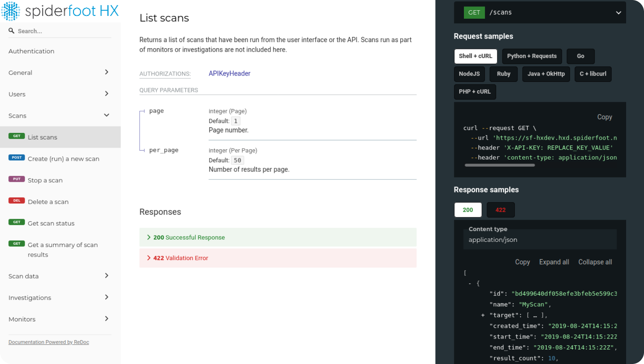Screen dimensions: 644x364
Task: Click the Response samples heading
Action: [x=486, y=190]
